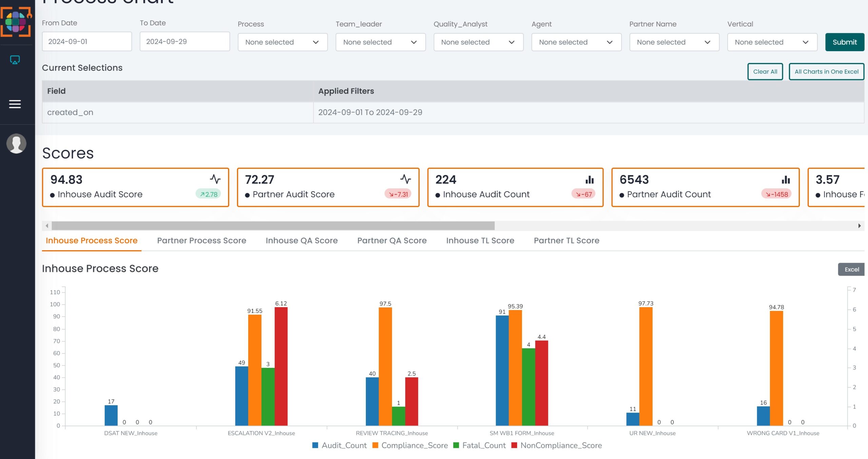Viewport: 868px width, 459px height.
Task: Expand the Team_leader dropdown
Action: tap(380, 42)
